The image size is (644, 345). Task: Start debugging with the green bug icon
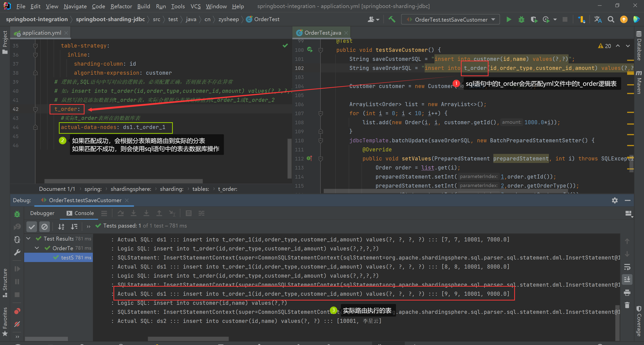[x=521, y=19]
